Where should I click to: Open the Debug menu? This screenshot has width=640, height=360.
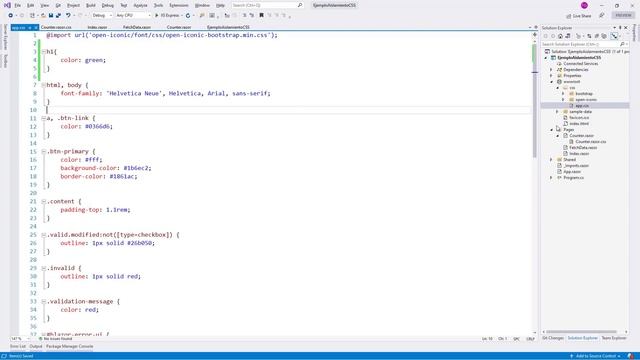[x=108, y=5]
